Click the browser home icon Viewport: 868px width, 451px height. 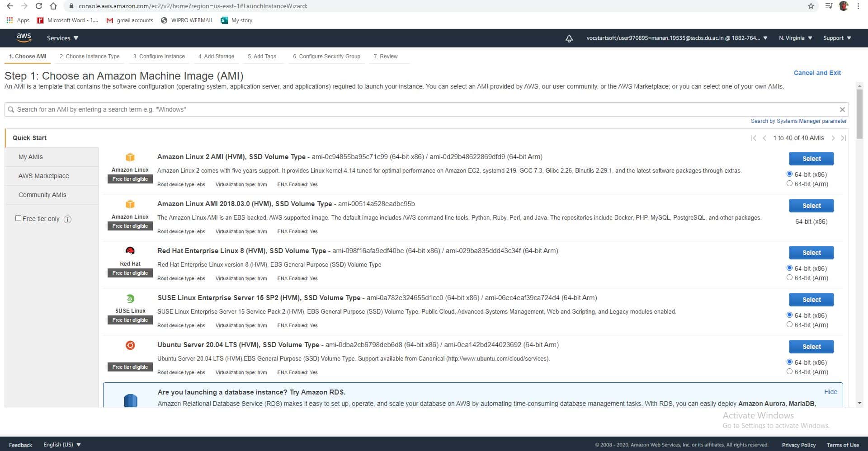53,6
